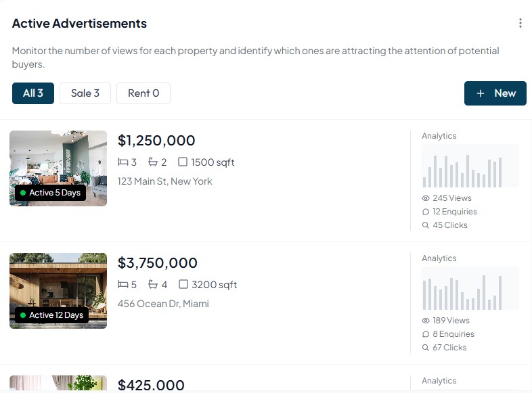The image size is (532, 393).
Task: Open the $1,250,000 listing title
Action: (156, 141)
